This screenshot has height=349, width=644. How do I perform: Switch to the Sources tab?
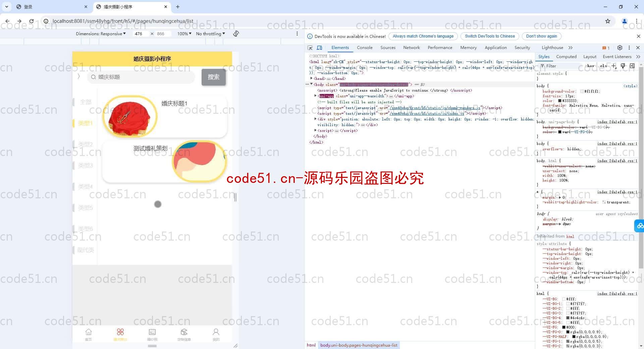coord(388,48)
